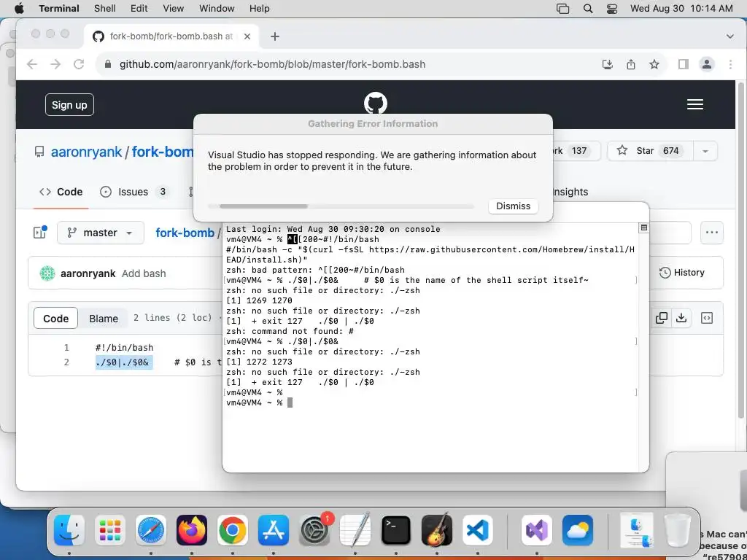Open Visual Studio Code in the Dock
The height and width of the screenshot is (560, 747).
pos(478,530)
